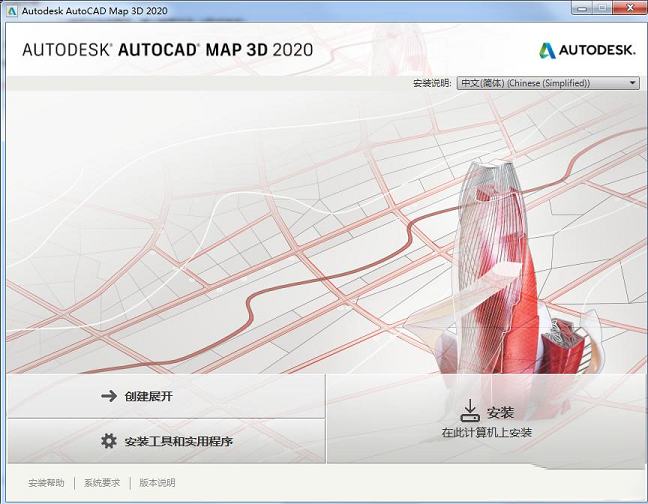
Task: Click the gear icon for 安装工具和实用程序
Action: pyautogui.click(x=109, y=441)
